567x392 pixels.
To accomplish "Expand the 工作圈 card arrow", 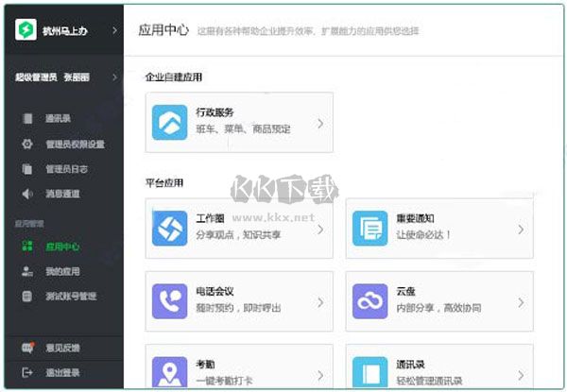I will pos(320,229).
